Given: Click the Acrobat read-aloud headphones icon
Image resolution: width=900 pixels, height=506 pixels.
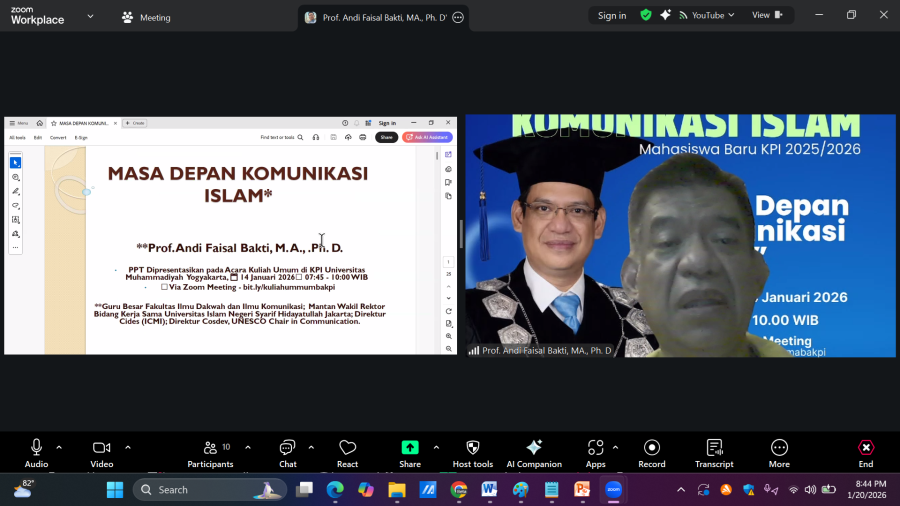Looking at the screenshot, I should (316, 138).
